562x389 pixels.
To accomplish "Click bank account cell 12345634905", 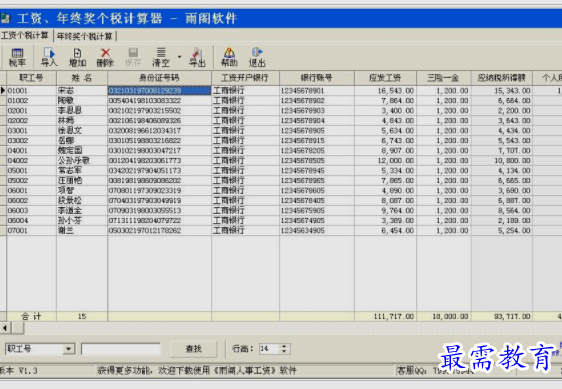I will click(x=317, y=231).
